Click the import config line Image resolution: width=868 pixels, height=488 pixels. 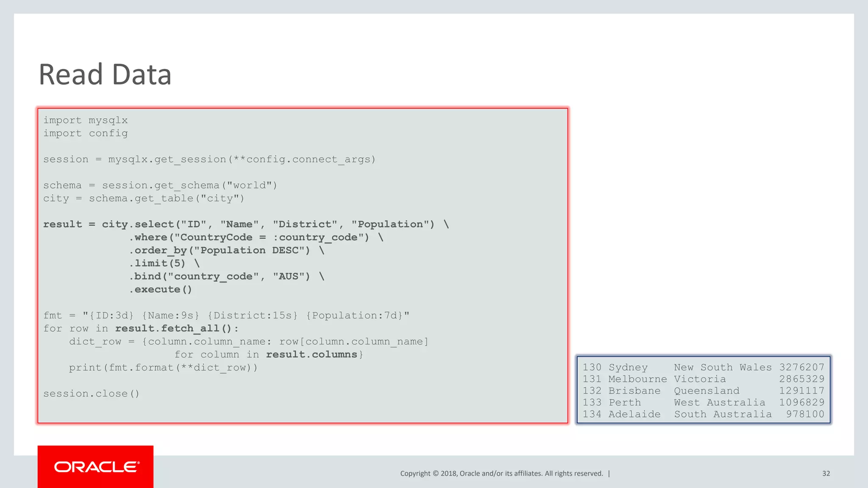[85, 133]
